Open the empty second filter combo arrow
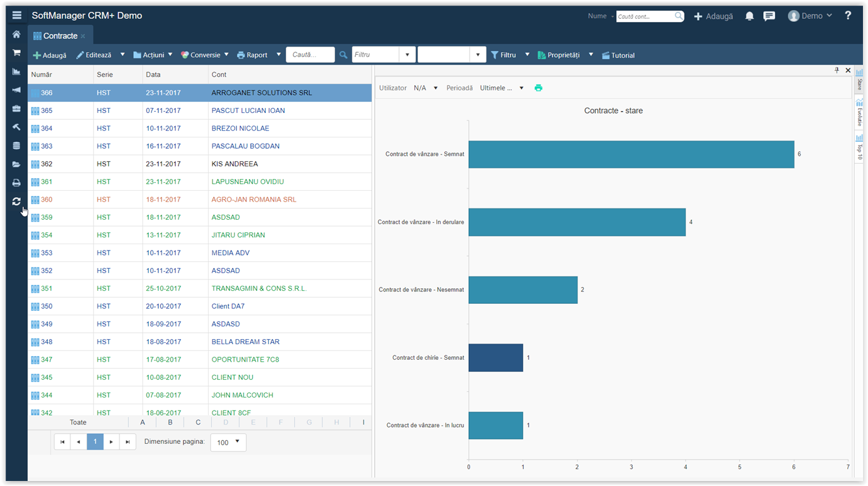This screenshot has height=486, width=868. coord(478,55)
